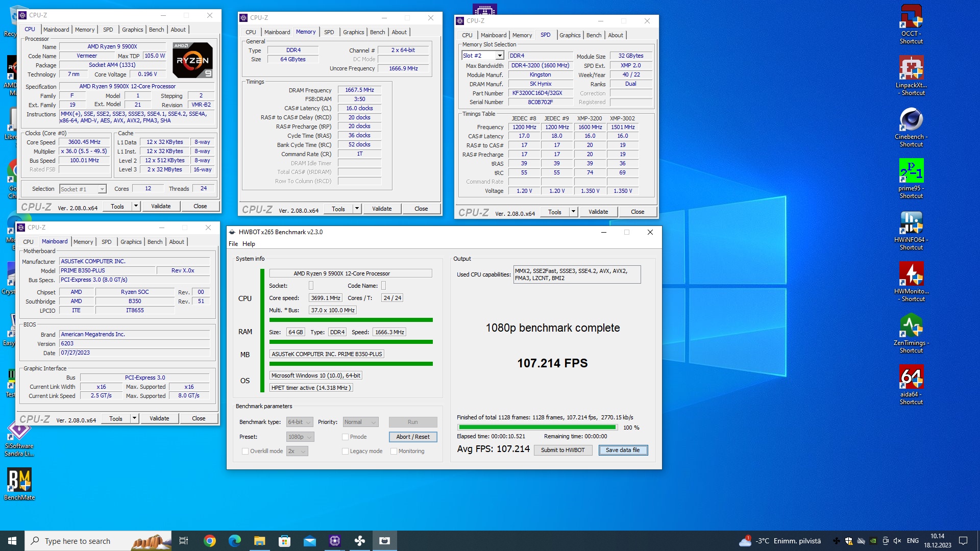Screen dimensions: 980x551
Task: Enable Overkill mode checkbox
Action: 245,451
